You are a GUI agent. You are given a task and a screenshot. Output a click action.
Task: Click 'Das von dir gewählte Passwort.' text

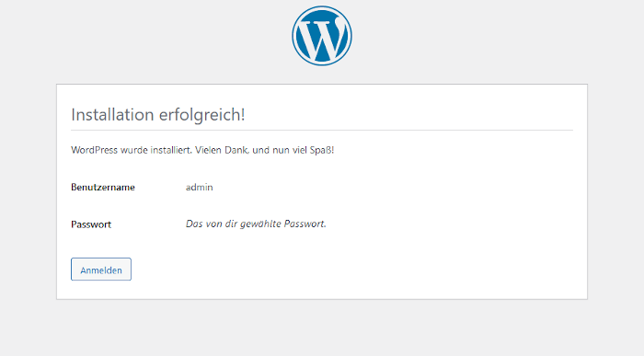coord(256,224)
